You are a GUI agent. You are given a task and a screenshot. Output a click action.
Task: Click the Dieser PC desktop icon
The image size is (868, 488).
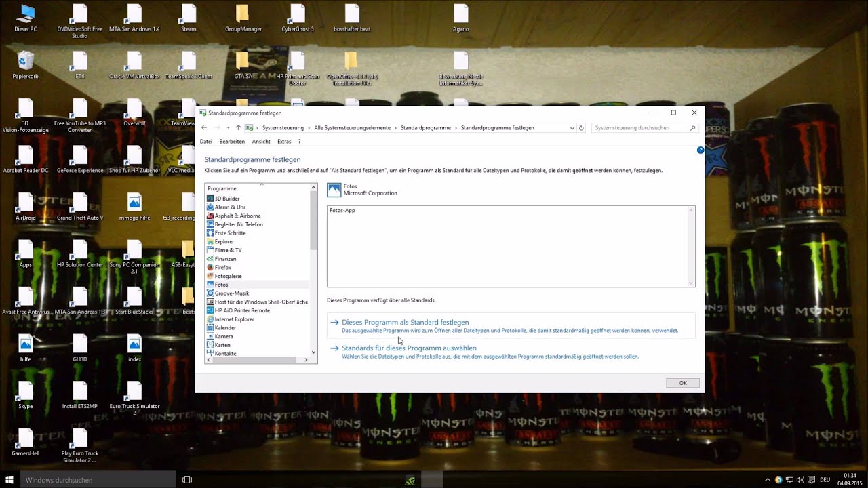tap(26, 19)
